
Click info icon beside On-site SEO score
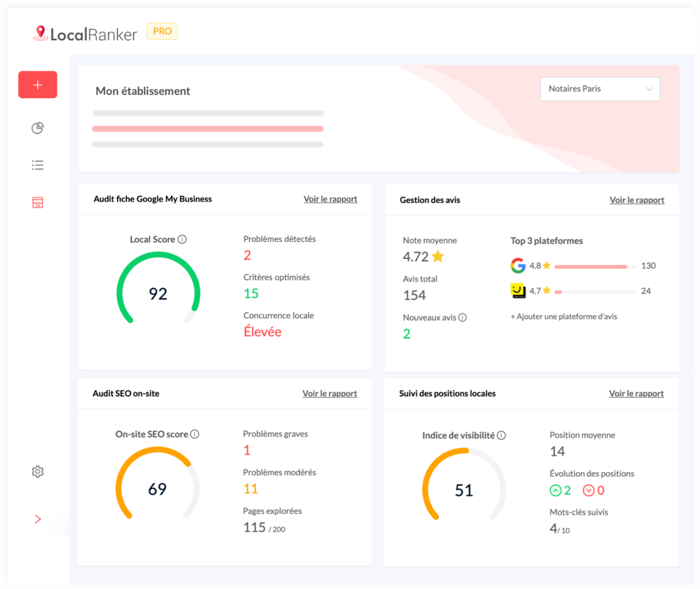point(195,435)
